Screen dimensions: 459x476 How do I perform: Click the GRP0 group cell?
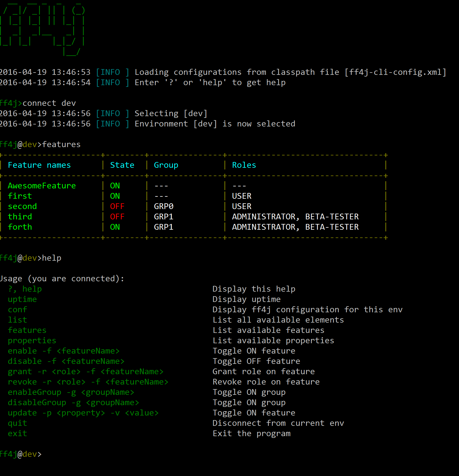164,206
